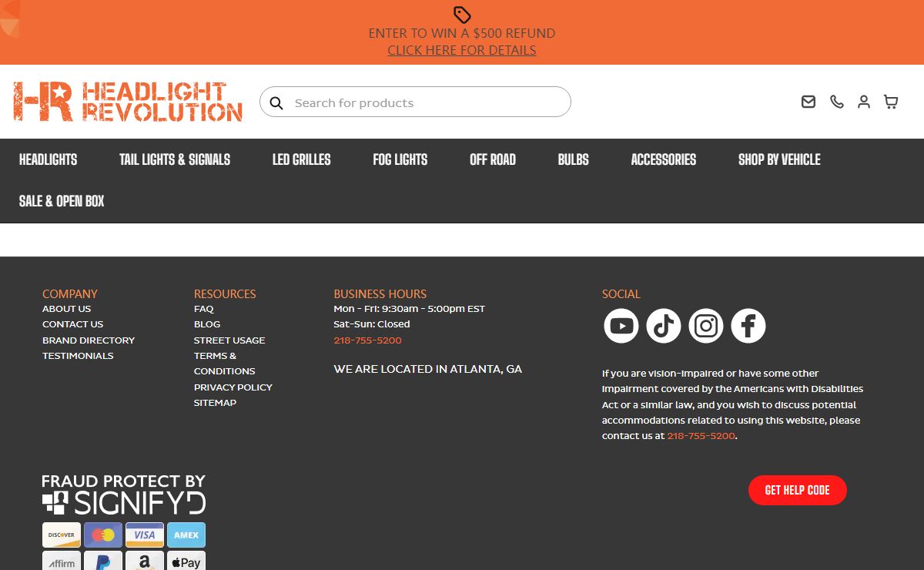Click the Search for products field

pyautogui.click(x=415, y=102)
